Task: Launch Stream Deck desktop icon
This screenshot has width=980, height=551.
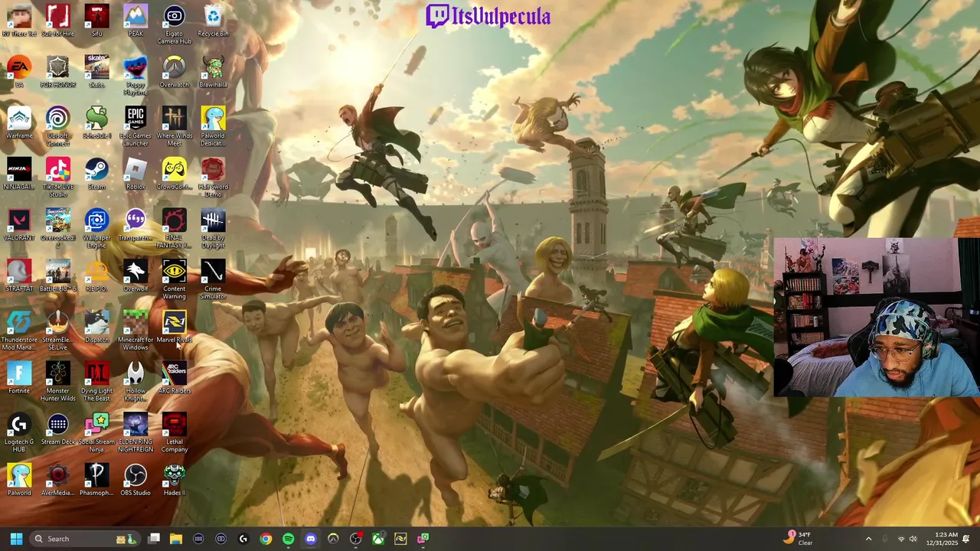Action: [x=58, y=429]
